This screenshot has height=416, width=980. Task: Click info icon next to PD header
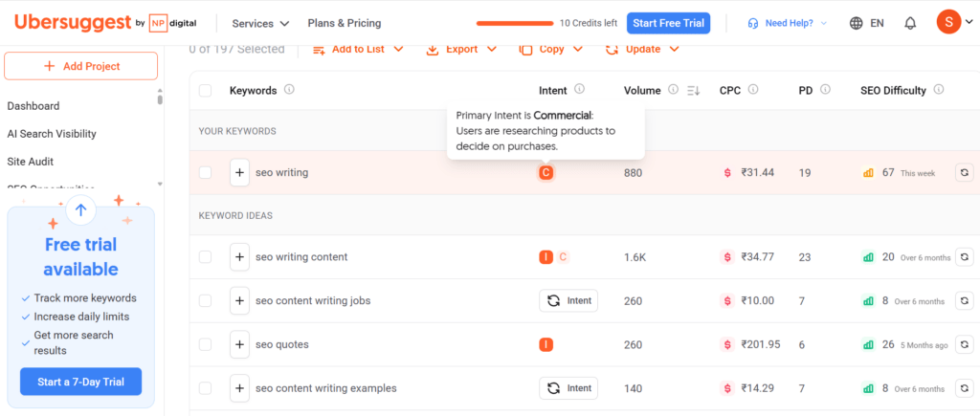[x=825, y=89]
